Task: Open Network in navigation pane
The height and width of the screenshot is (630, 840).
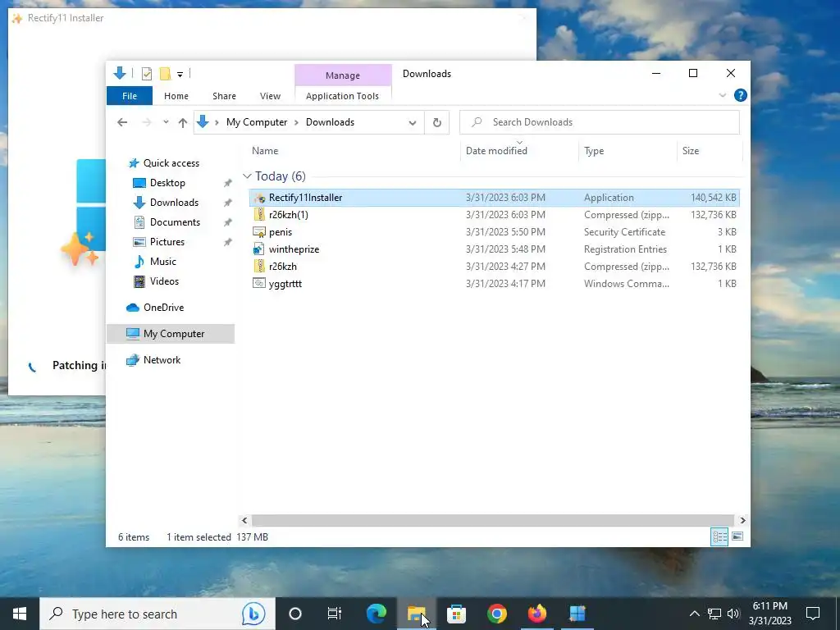Action: [162, 360]
